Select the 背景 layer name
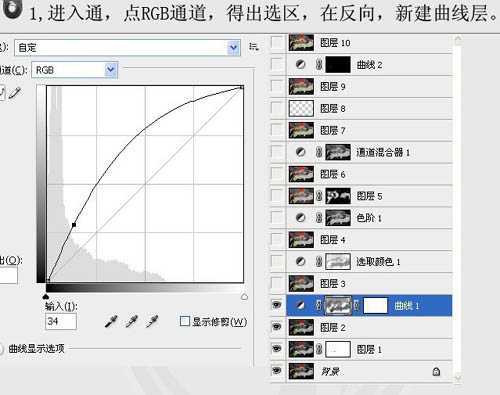Viewport: 500px width, 395px height. coord(330,371)
